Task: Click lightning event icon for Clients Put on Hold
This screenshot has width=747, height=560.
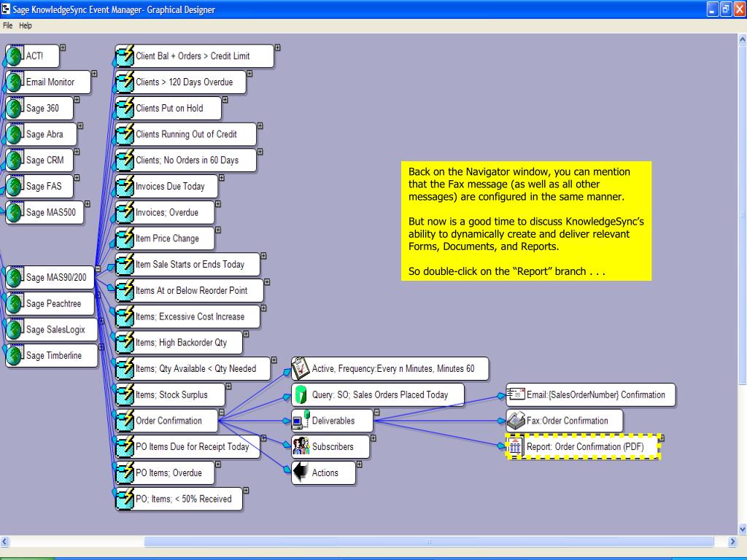Action: (125, 108)
